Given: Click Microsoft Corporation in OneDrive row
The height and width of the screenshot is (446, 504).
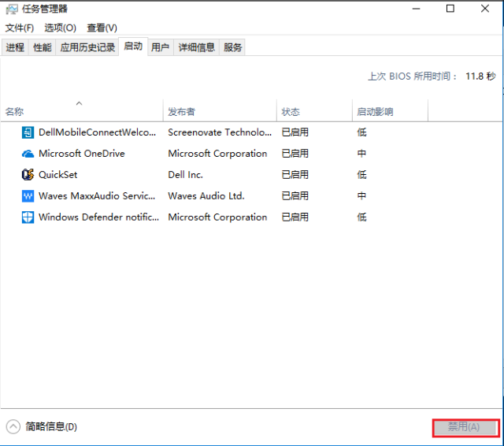Looking at the screenshot, I should (217, 154).
